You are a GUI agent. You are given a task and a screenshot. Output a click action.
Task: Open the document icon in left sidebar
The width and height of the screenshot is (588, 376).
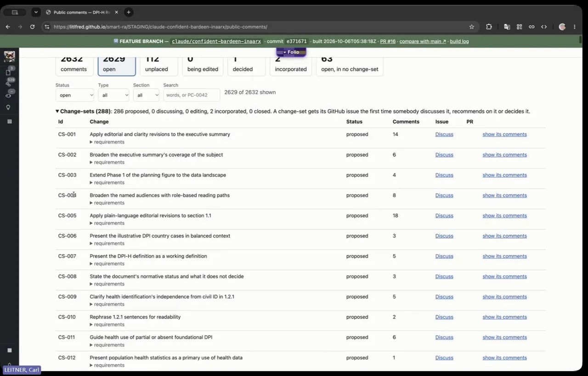8,73
